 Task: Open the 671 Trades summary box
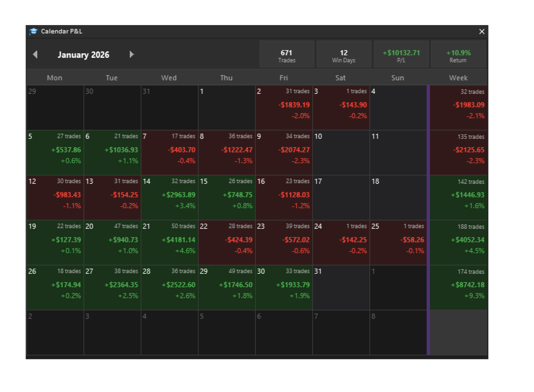287,55
